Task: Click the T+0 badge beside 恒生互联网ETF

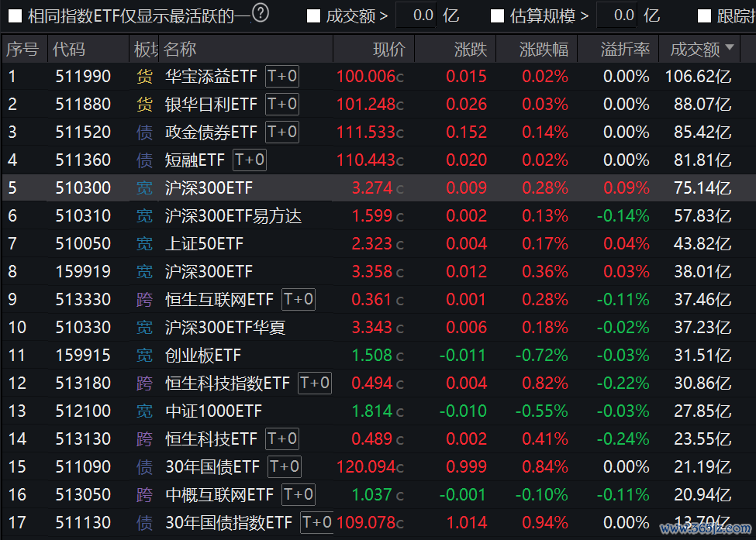Action: tap(299, 299)
